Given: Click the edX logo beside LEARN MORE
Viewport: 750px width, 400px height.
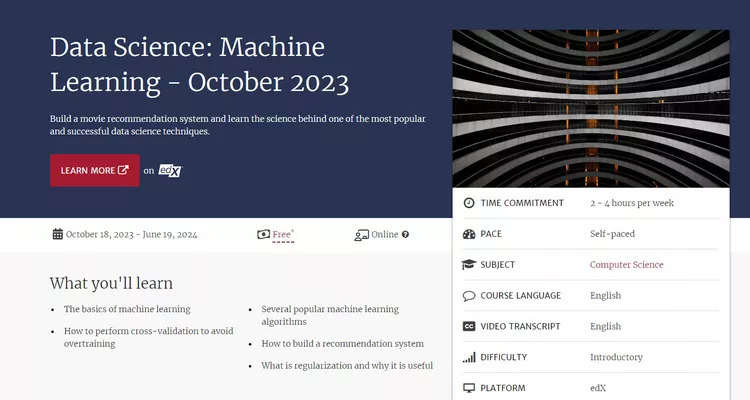Looking at the screenshot, I should coord(170,170).
